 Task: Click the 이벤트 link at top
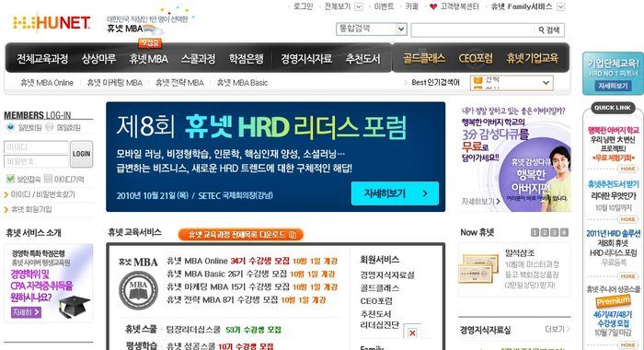(x=384, y=6)
